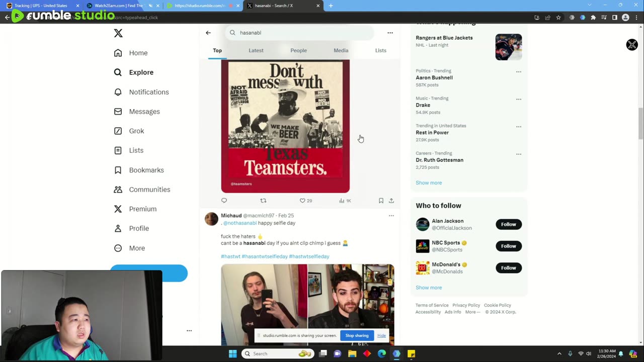This screenshot has width=644, height=362.
Task: Switch to the Media tab
Action: (341, 50)
